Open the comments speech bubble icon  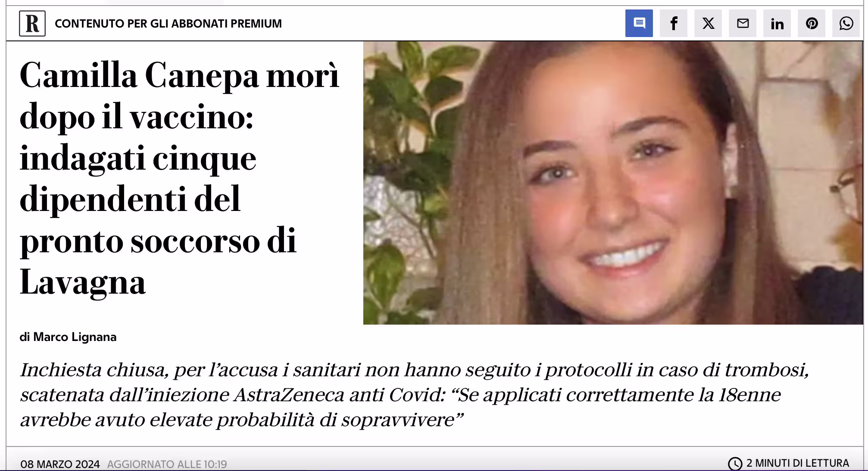pyautogui.click(x=639, y=23)
